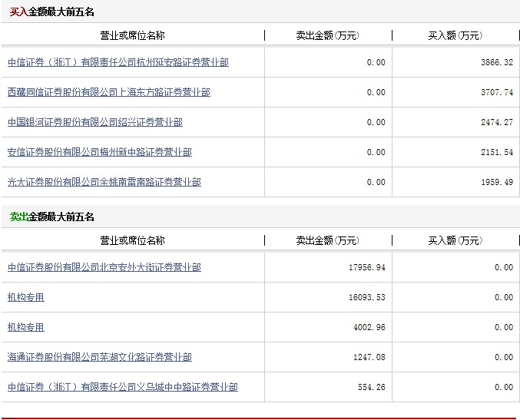
Task: Click the buy amount 2474.27
Action: [x=497, y=122]
